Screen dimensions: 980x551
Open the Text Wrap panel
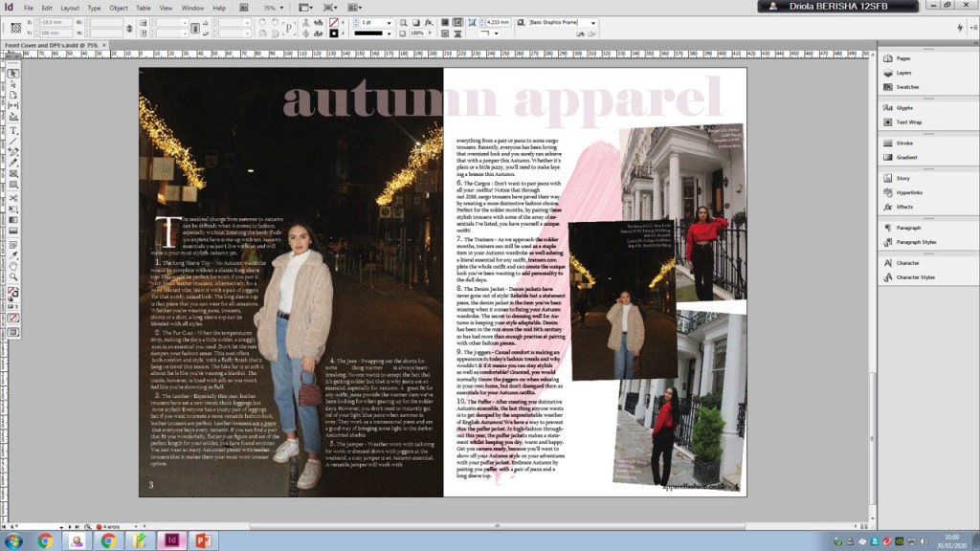tap(908, 122)
